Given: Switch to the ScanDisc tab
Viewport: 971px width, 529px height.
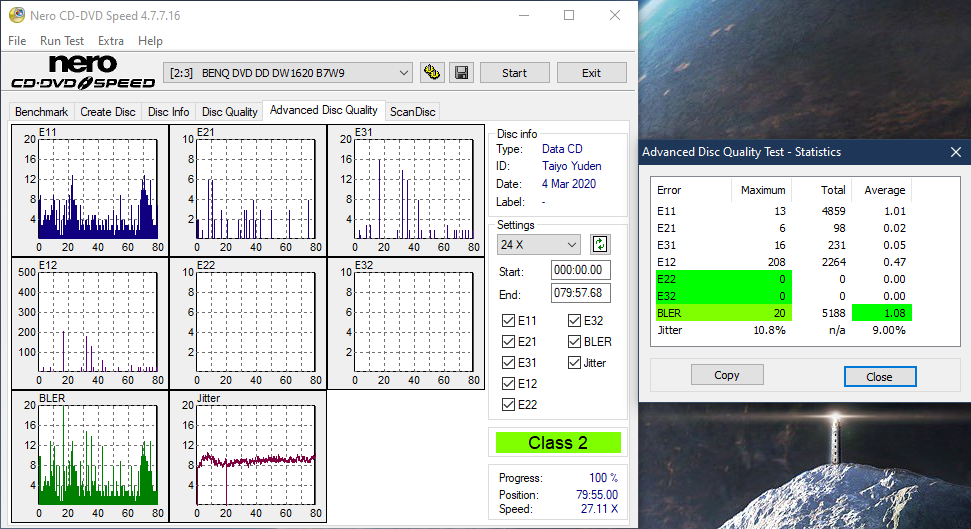Looking at the screenshot, I should click(412, 111).
